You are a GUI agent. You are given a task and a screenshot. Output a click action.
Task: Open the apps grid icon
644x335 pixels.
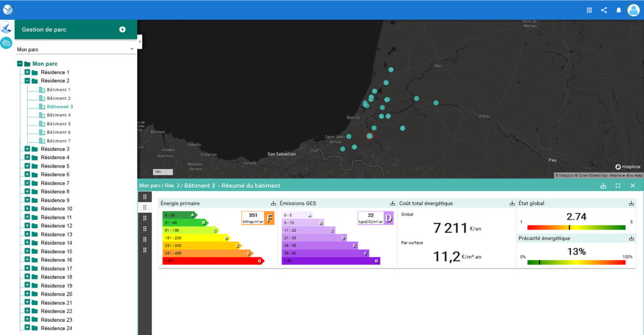point(589,10)
